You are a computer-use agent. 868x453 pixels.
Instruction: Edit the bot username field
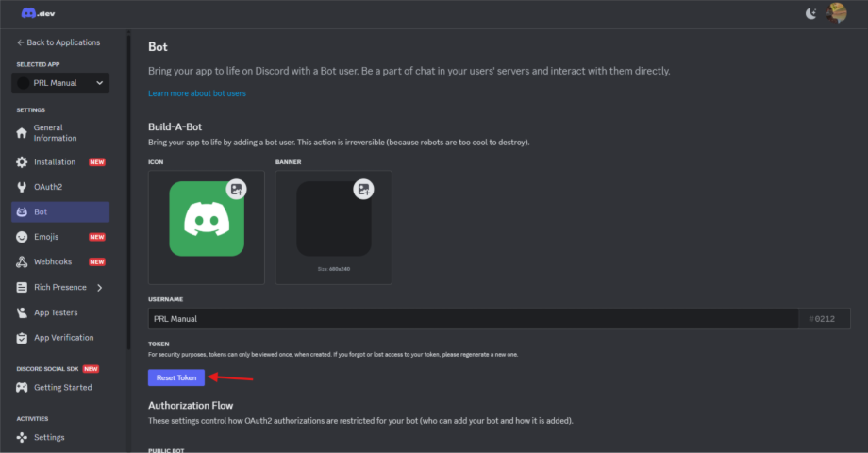click(474, 319)
